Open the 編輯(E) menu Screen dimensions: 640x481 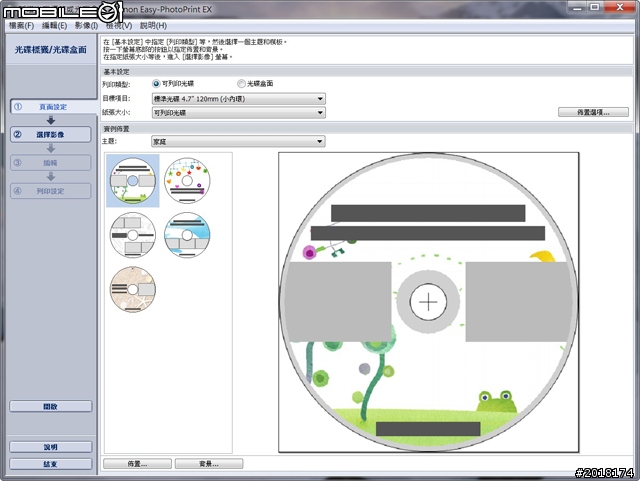coord(54,26)
